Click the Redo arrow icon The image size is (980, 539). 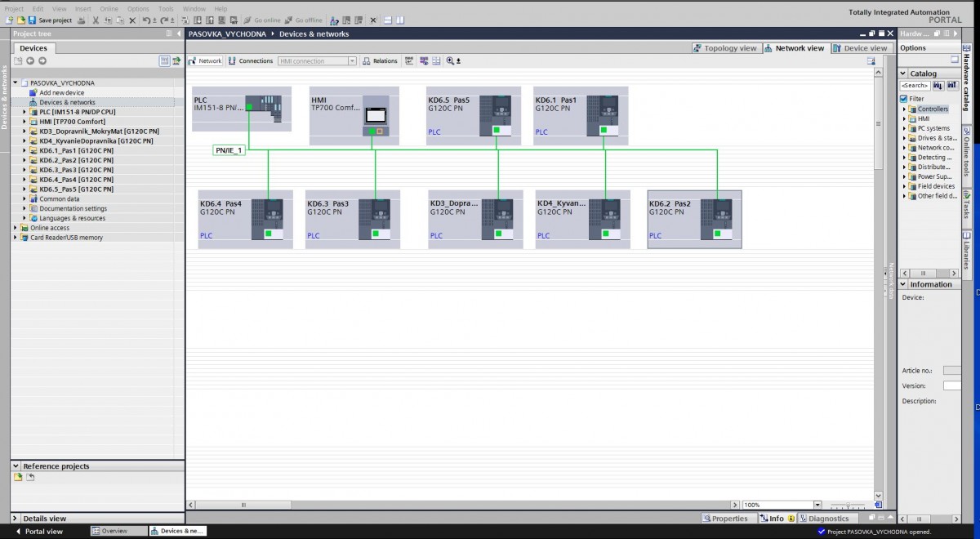point(164,20)
